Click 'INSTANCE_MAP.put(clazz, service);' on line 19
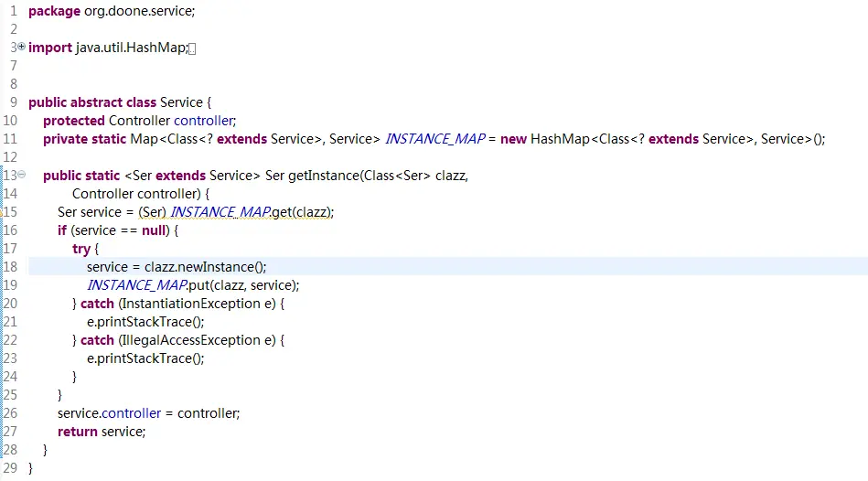The height and width of the screenshot is (481, 868). [193, 285]
